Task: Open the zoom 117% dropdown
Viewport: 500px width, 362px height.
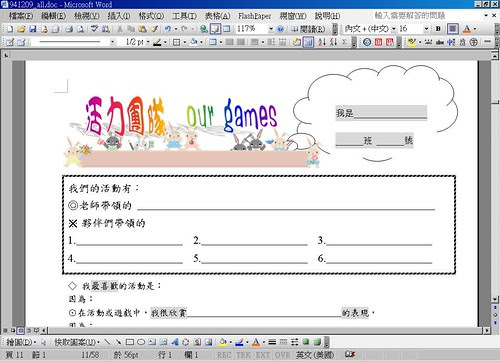Action: point(271,29)
